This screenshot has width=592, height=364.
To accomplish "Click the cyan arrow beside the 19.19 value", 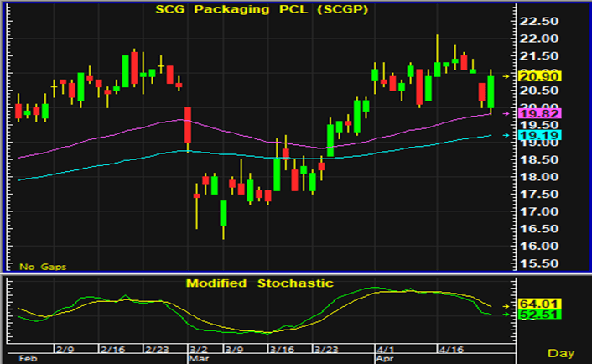I will click(x=506, y=135).
